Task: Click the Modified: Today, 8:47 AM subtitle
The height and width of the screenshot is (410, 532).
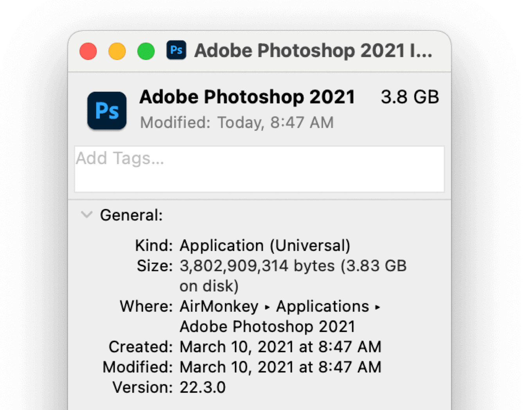Action: click(x=237, y=123)
